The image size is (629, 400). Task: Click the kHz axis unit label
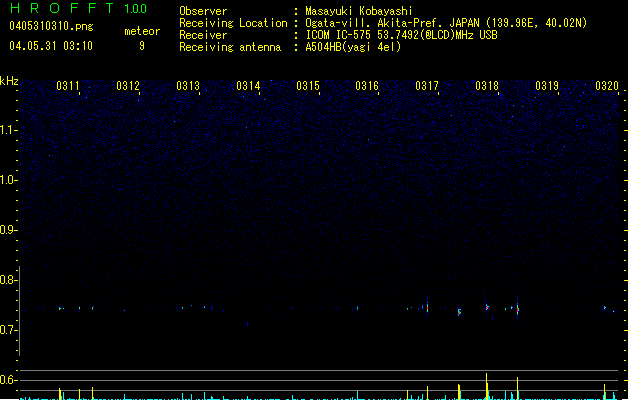[x=9, y=81]
